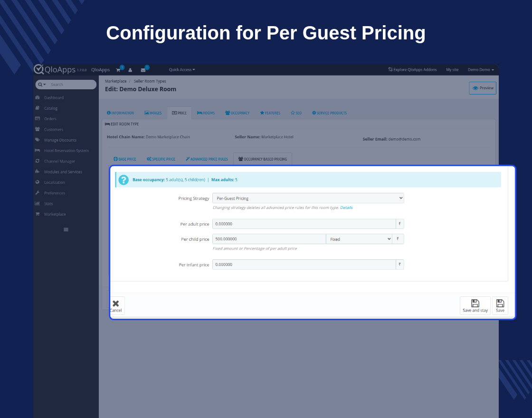This screenshot has width=532, height=418.
Task: Click the Manage Discounts tag icon
Action: click(x=38, y=140)
